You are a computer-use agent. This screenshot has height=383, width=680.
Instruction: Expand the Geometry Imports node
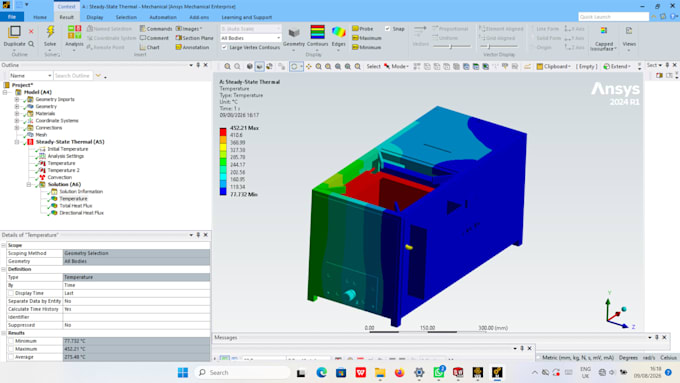click(x=17, y=99)
